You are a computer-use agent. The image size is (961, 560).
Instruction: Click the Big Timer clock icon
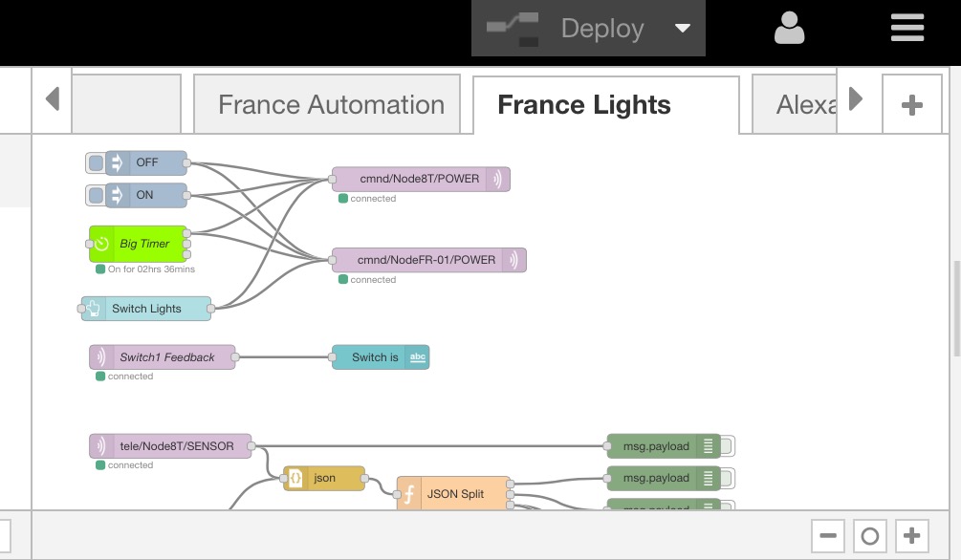pyautogui.click(x=101, y=244)
